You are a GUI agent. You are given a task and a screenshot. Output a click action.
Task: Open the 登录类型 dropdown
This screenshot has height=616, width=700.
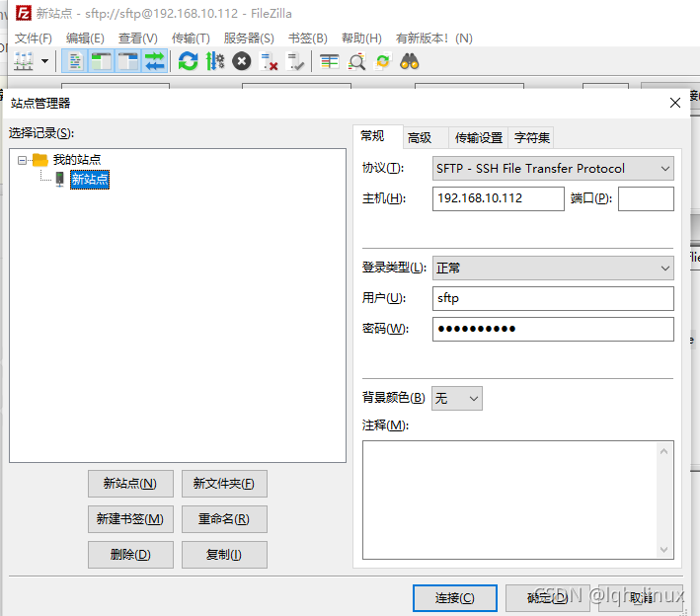tap(553, 268)
